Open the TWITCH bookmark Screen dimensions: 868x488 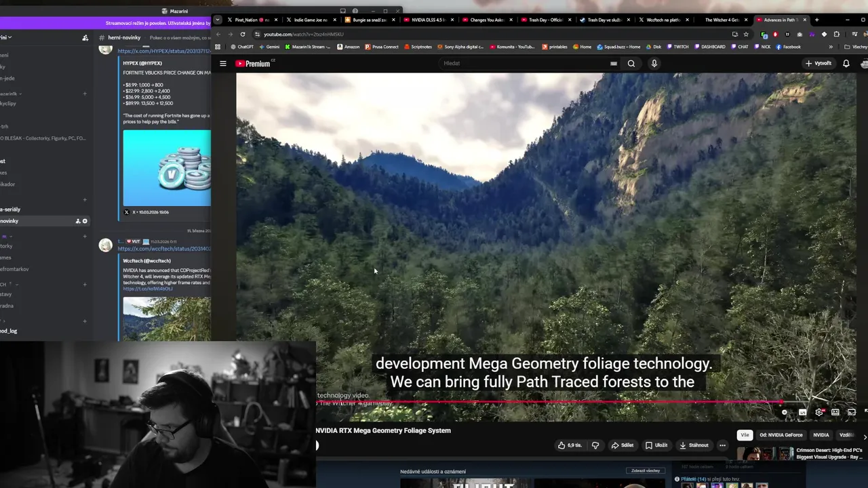pos(677,47)
